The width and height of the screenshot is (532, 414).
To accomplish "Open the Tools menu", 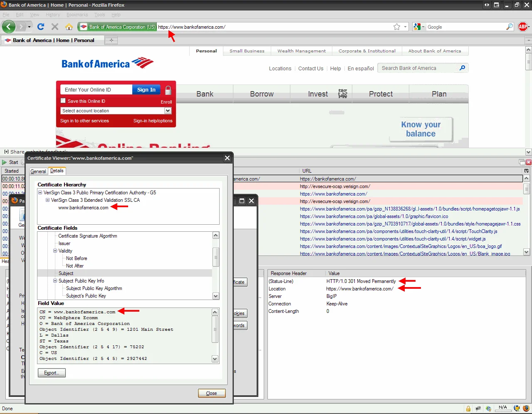I will tap(99, 15).
